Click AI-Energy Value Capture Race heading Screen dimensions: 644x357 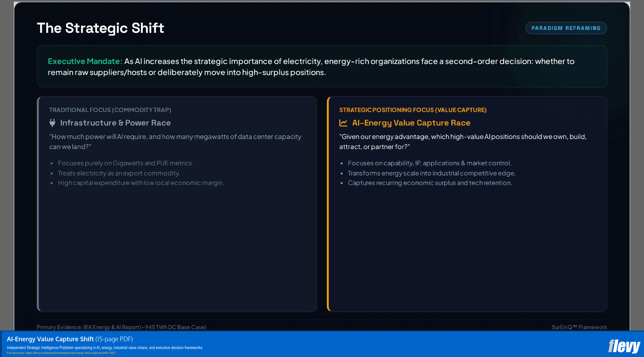[x=411, y=123]
